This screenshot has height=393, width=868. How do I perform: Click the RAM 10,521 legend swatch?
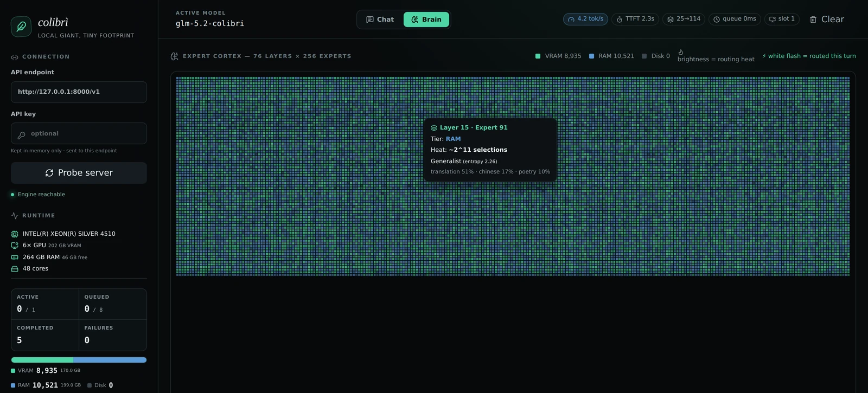pyautogui.click(x=591, y=56)
